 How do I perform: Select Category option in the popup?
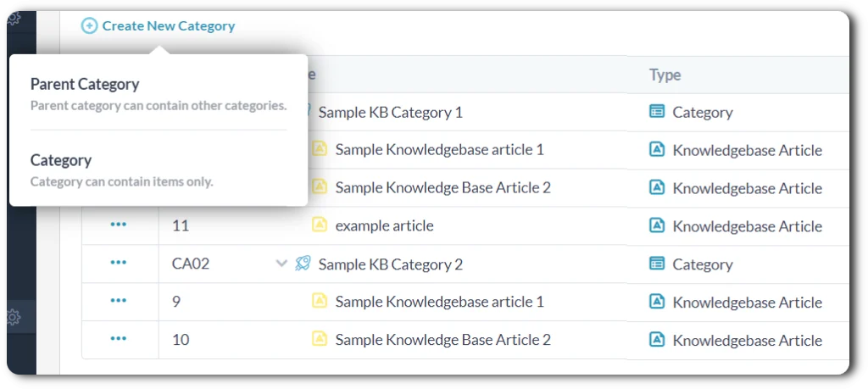(61, 160)
